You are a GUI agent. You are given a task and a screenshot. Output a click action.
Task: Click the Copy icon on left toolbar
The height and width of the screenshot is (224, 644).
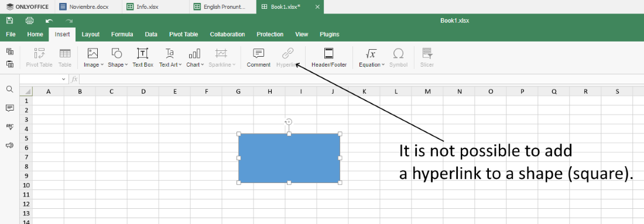(10, 51)
